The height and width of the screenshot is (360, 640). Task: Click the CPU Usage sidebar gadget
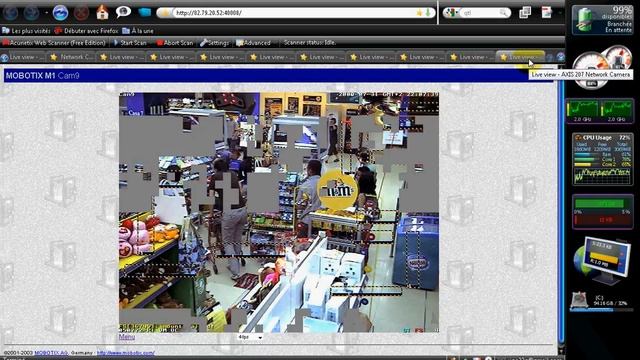[602, 159]
